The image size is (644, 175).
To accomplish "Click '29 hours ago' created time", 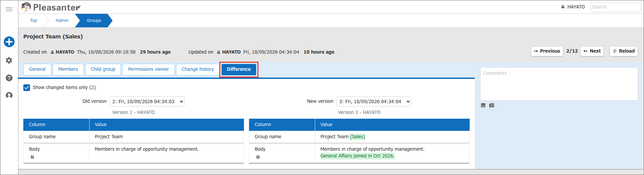I will [155, 52].
